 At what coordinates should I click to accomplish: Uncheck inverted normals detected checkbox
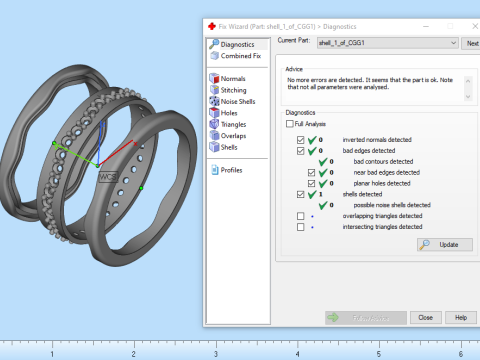[x=301, y=140]
